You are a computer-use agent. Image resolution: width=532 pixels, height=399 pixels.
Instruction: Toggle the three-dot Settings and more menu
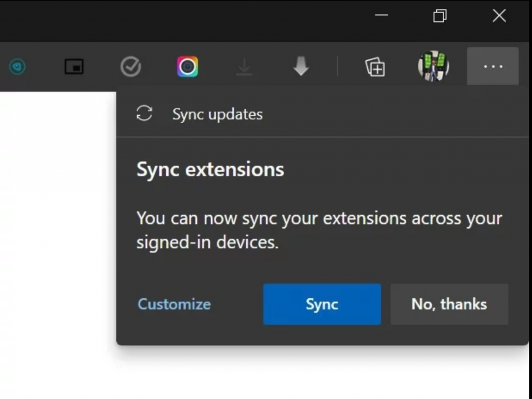(x=493, y=66)
